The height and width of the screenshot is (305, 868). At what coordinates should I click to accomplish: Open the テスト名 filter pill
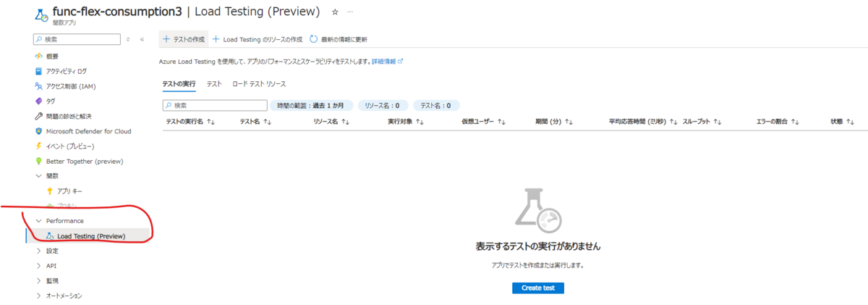pyautogui.click(x=436, y=106)
